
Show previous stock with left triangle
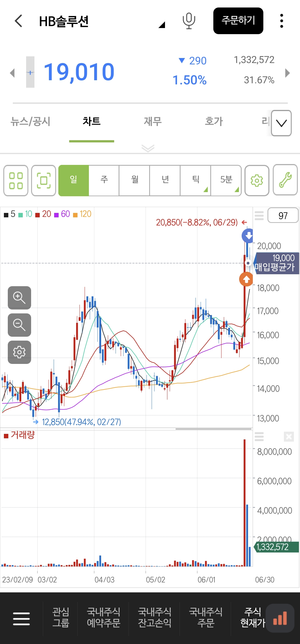click(x=12, y=73)
